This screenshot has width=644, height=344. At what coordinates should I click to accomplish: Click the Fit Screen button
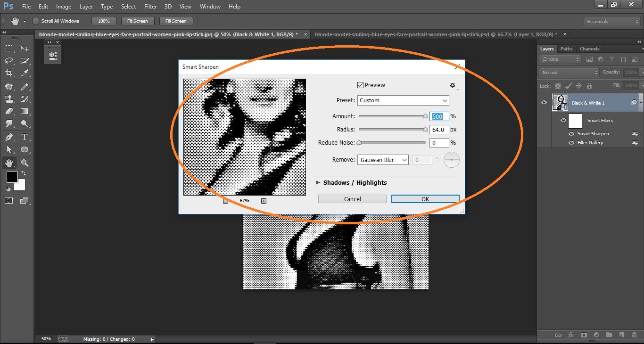click(137, 21)
